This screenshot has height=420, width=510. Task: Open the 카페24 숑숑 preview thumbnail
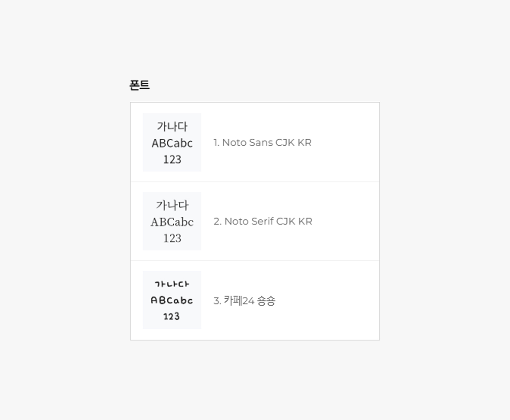tap(172, 300)
